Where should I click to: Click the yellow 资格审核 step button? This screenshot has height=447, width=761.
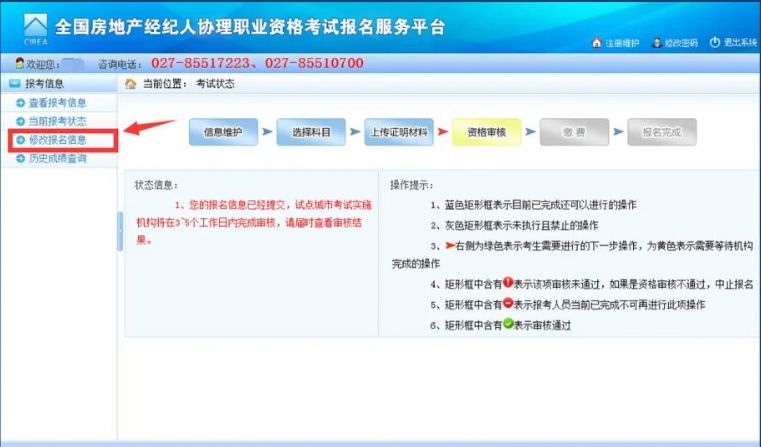coord(487,132)
